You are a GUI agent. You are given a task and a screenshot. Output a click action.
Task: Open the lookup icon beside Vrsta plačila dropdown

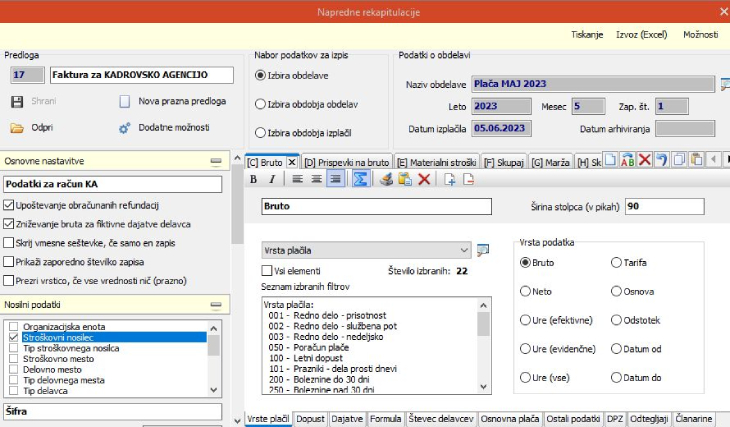[x=483, y=249]
